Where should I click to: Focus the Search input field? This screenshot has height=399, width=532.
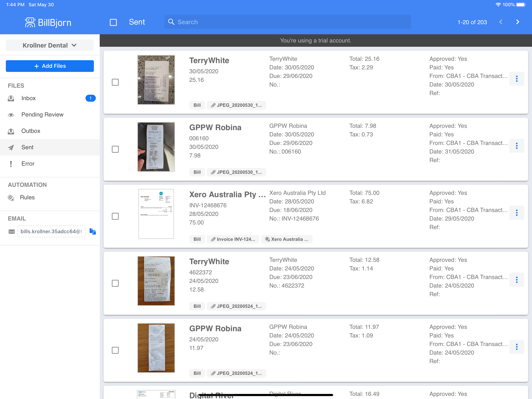pos(287,22)
